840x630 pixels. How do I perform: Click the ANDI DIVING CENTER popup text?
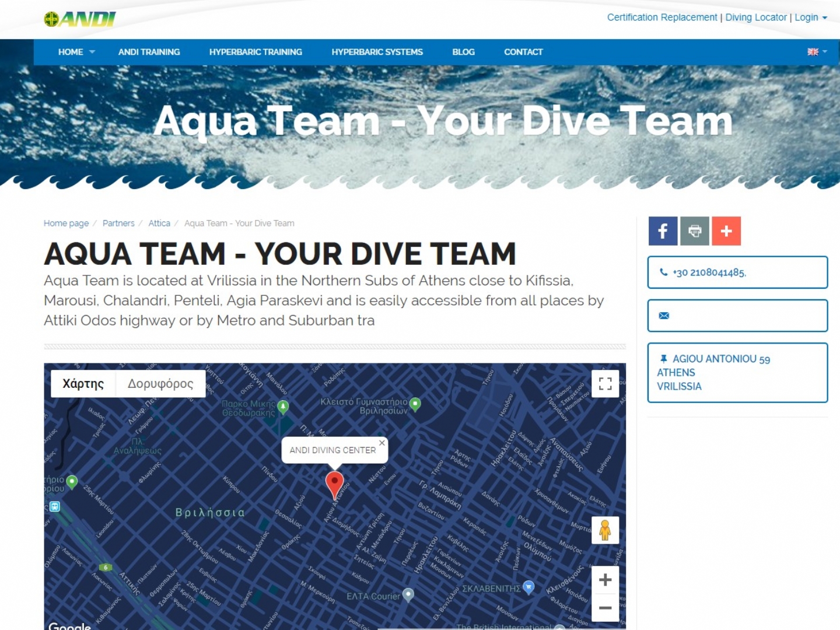[x=332, y=450]
